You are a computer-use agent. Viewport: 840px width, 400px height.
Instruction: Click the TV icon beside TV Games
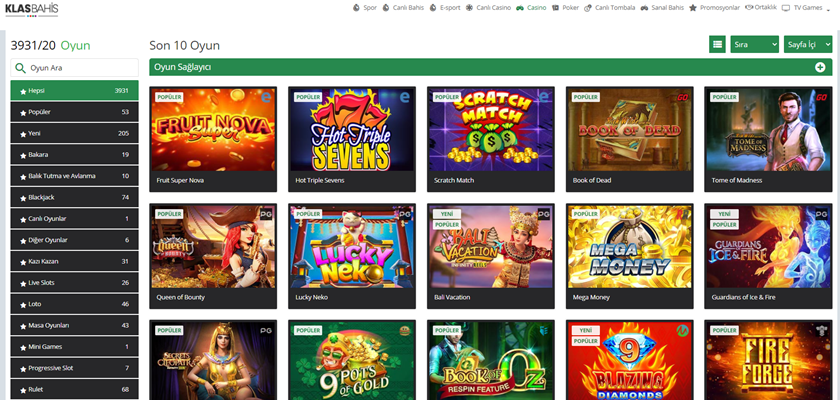786,8
